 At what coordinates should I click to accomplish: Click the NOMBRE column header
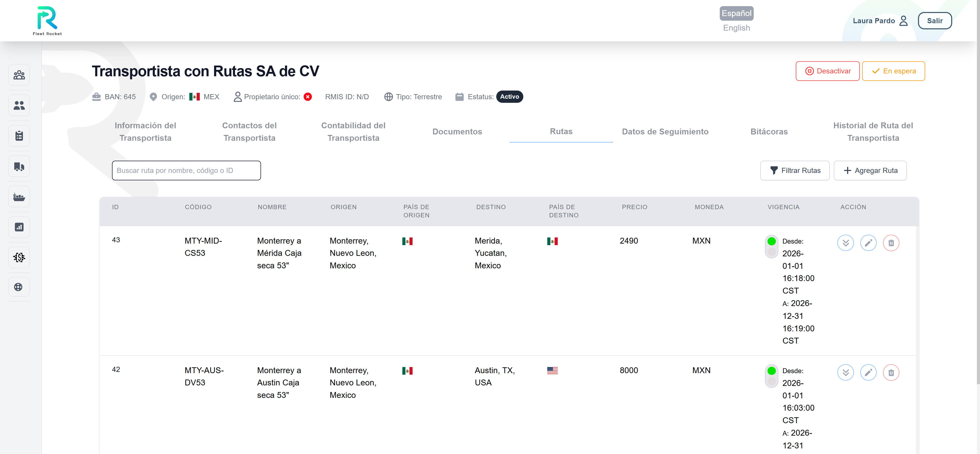(272, 207)
